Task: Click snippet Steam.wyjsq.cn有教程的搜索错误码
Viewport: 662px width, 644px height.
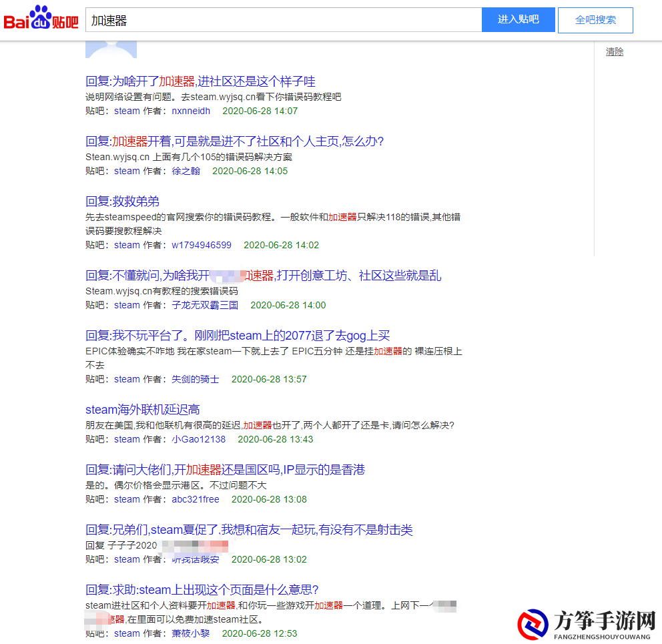Action: 161,291
